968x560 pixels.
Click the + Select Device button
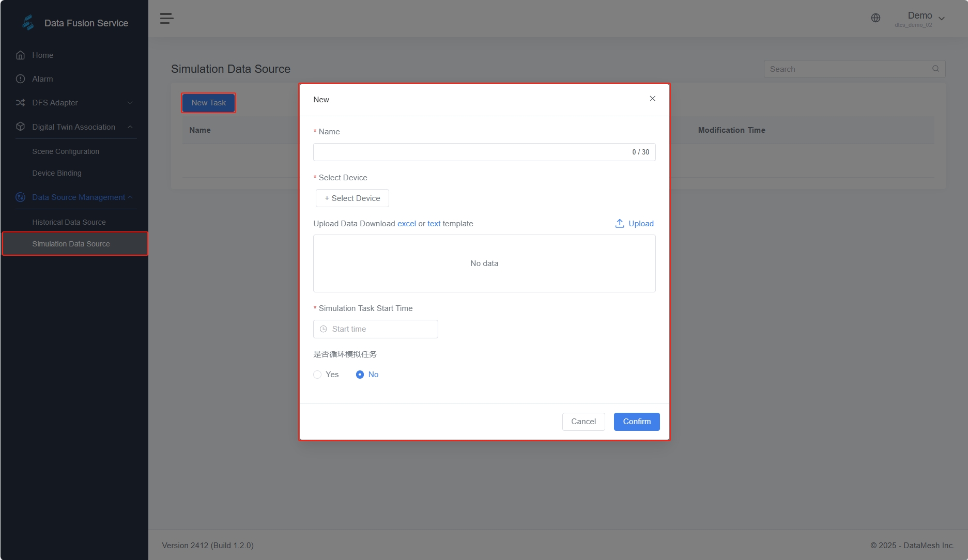(352, 198)
